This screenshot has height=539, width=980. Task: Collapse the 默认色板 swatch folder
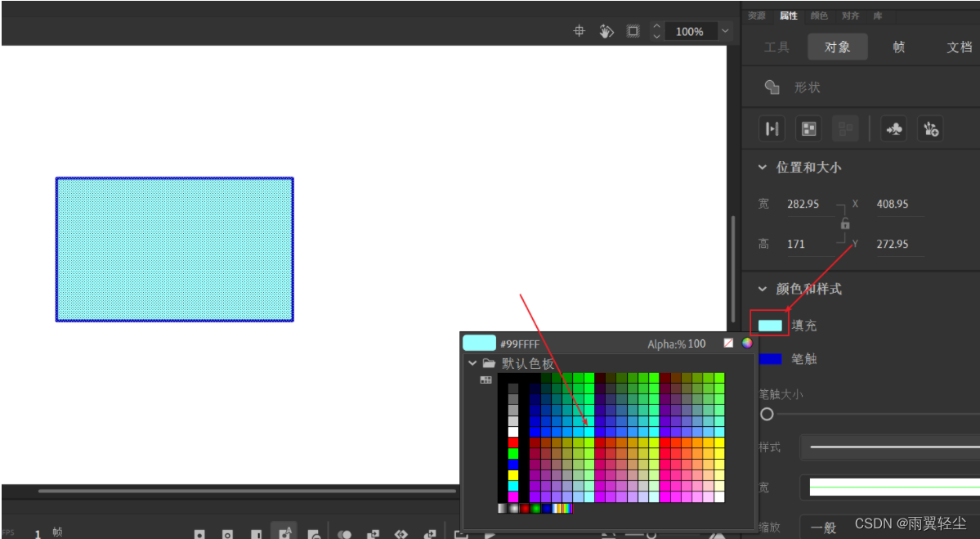[472, 362]
